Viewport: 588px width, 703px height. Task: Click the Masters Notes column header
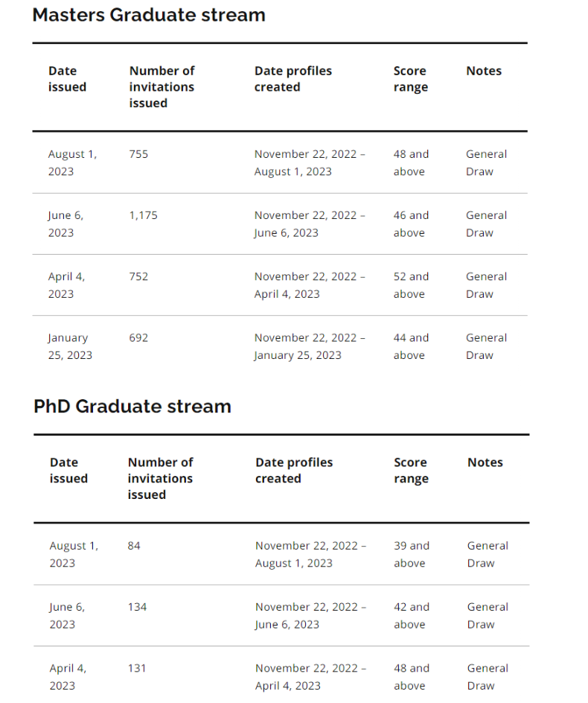(484, 71)
